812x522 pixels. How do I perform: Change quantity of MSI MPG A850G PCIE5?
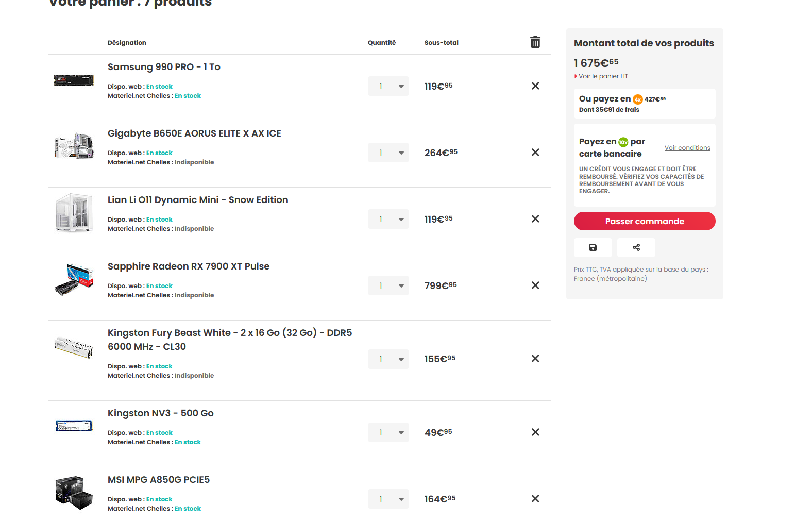388,499
